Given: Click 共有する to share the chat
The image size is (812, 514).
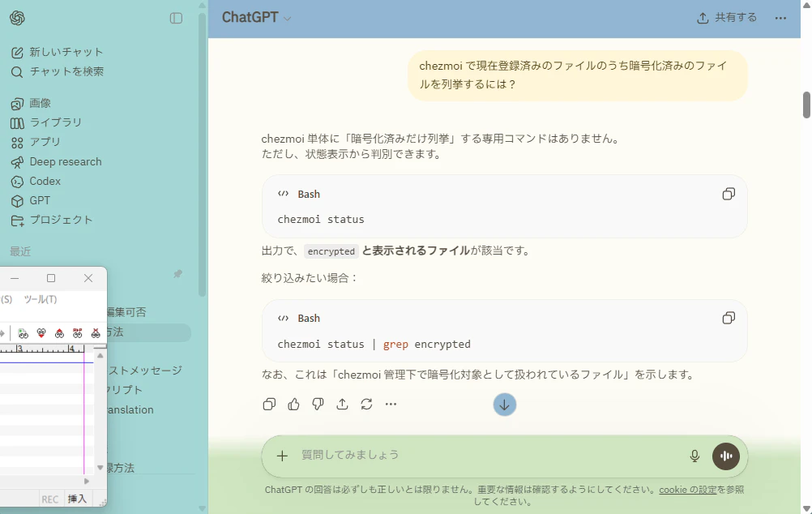Looking at the screenshot, I should tap(727, 18).
